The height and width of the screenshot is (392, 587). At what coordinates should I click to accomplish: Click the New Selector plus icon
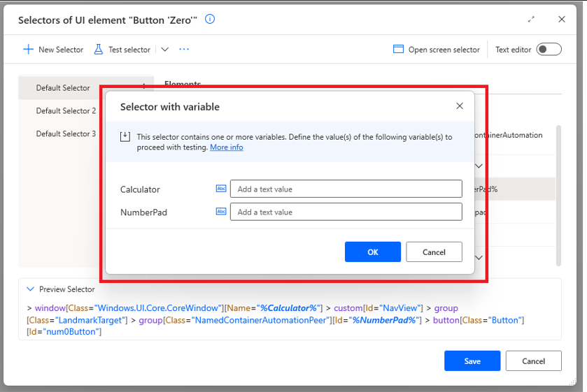coord(28,50)
